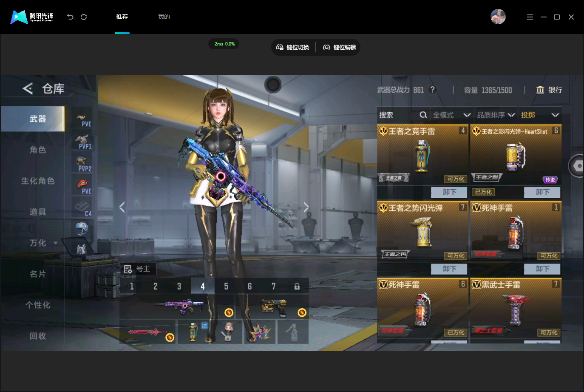584x392 pixels.
Task: Click the back arrow next to 仓库
Action: coord(28,88)
